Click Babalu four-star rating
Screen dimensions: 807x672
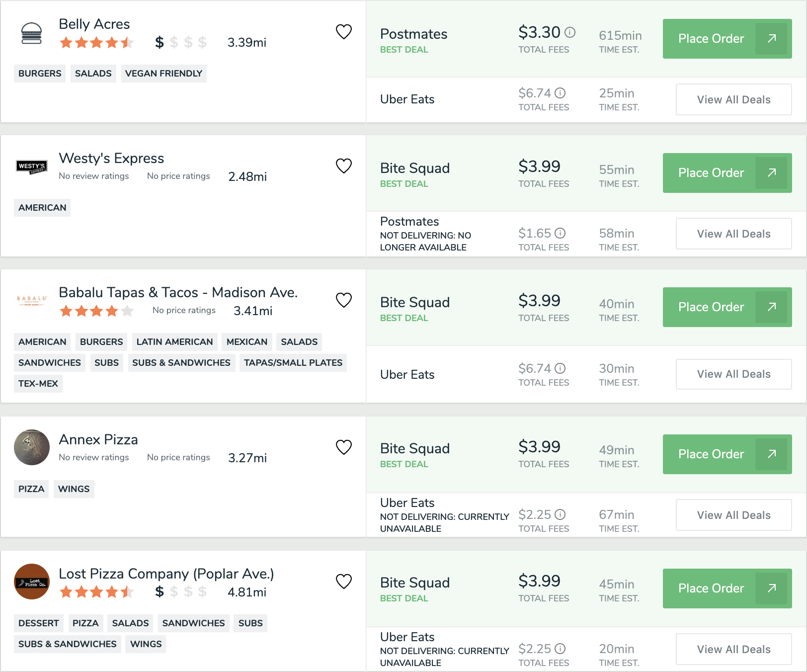pyautogui.click(x=97, y=311)
